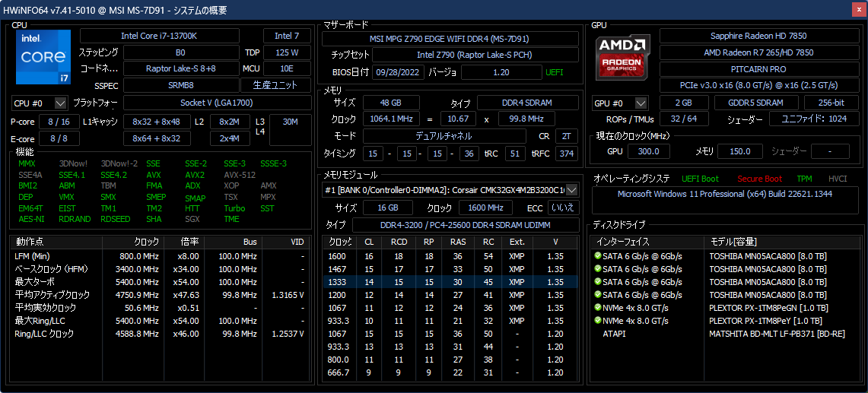
Task: Click the Socket V (LGA1700) platform field
Action: coord(217,103)
